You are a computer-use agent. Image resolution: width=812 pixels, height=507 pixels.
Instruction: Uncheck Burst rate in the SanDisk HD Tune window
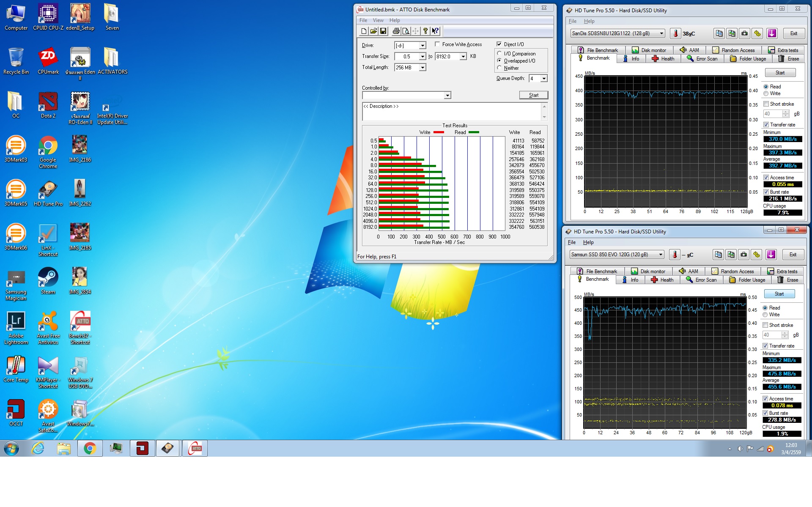pos(766,192)
